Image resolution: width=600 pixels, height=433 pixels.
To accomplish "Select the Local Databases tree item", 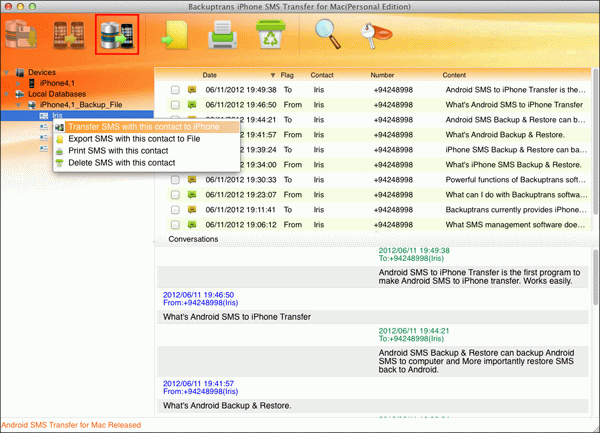I will tap(57, 94).
